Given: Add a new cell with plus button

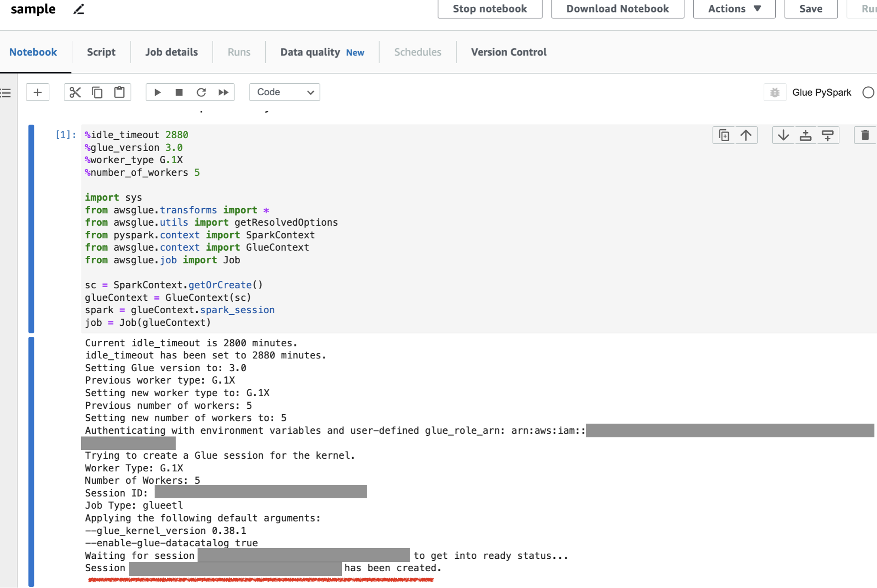Looking at the screenshot, I should pos(37,92).
